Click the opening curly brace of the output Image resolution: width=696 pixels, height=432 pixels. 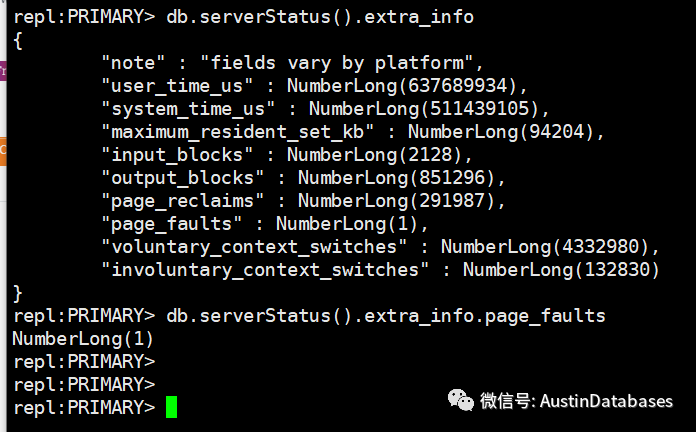pos(18,40)
